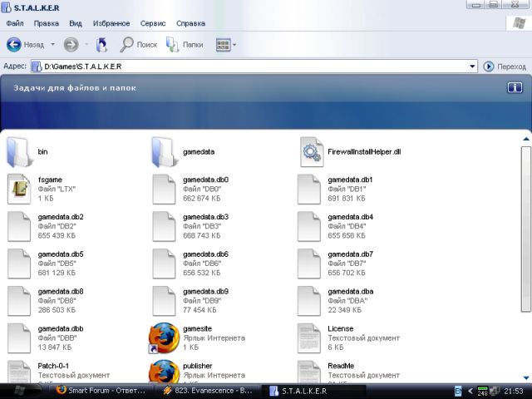This screenshot has width=532, height=399.
Task: Go up one folder level icon
Action: pos(101,44)
